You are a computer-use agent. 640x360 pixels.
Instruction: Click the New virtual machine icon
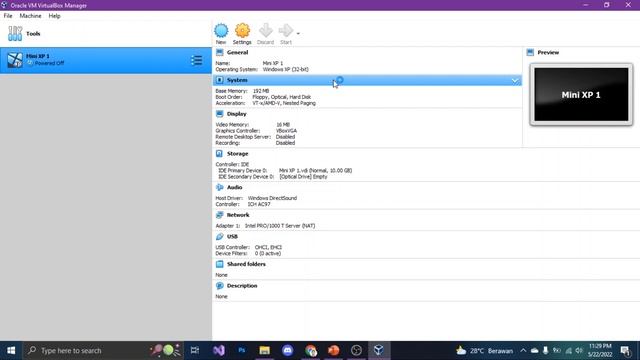221,31
